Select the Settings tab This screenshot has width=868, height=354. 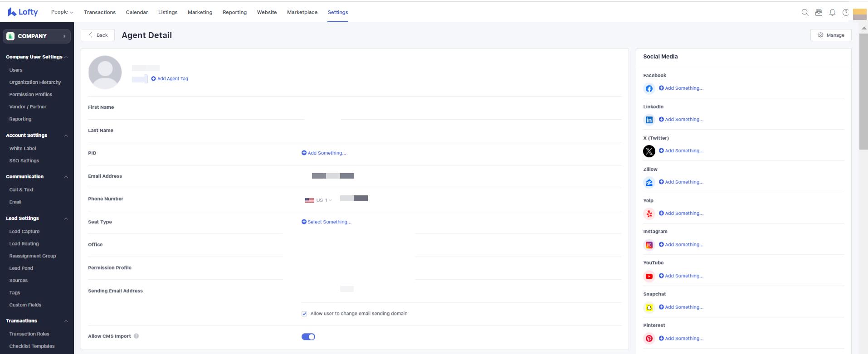click(338, 12)
